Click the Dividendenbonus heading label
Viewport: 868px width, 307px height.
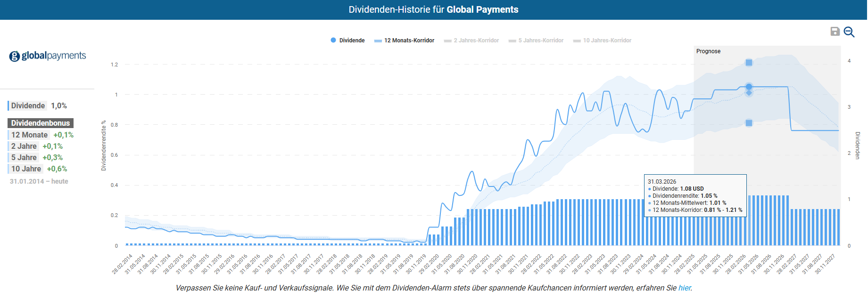41,123
